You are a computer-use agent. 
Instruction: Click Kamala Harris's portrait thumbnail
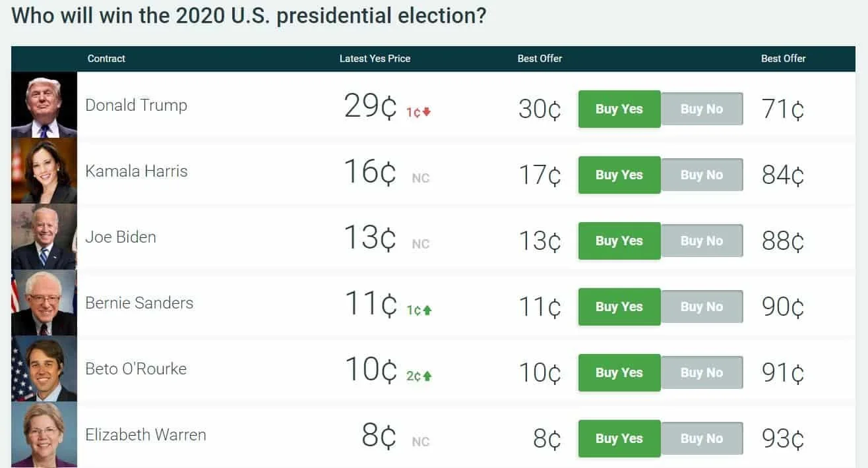point(44,171)
